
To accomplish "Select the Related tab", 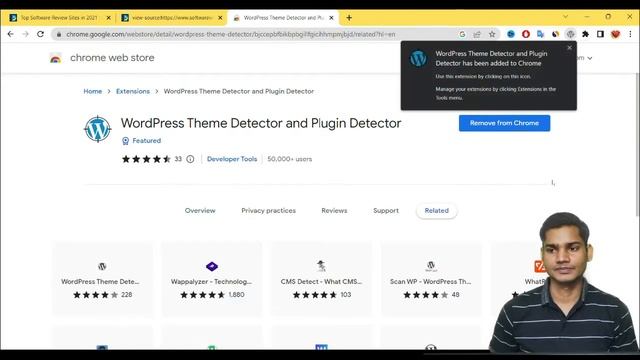I will coord(436,211).
